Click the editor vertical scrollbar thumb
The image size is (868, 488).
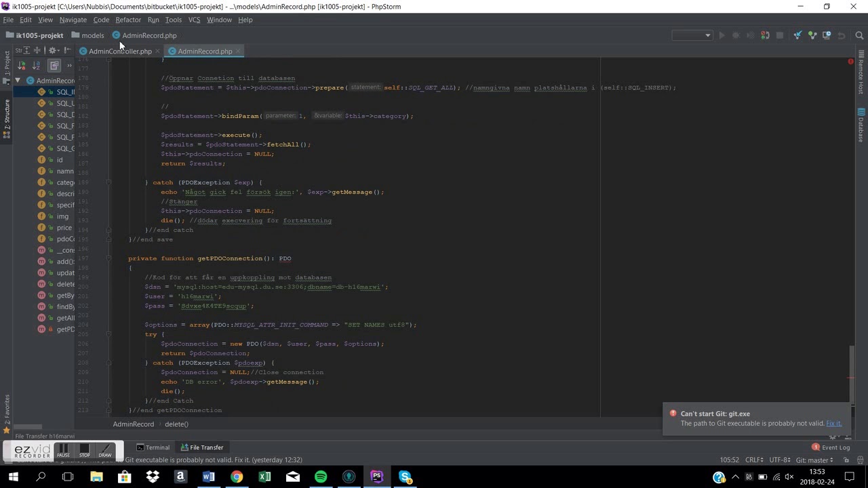(x=851, y=373)
